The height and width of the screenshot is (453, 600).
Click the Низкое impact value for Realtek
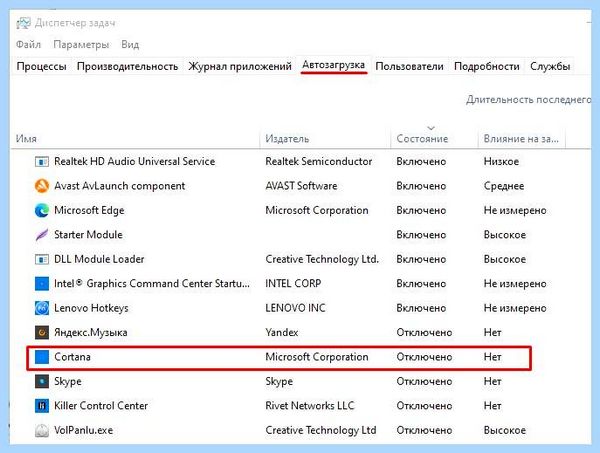tap(501, 161)
